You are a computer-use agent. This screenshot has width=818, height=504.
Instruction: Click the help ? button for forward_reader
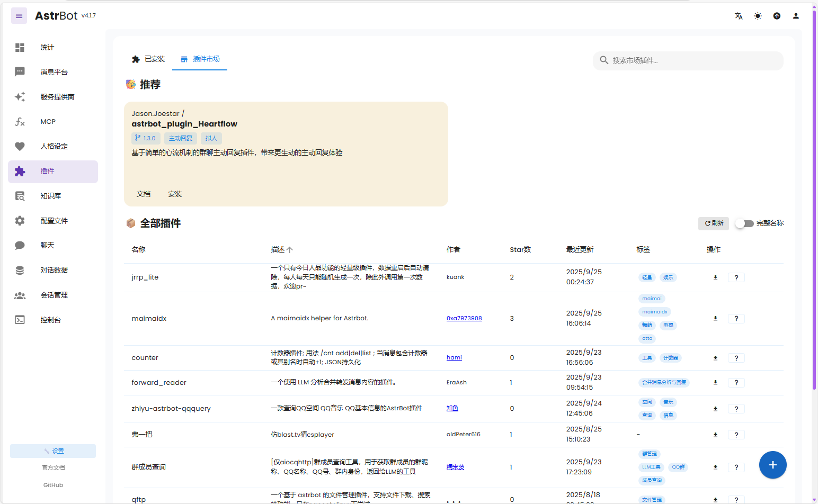coord(736,382)
